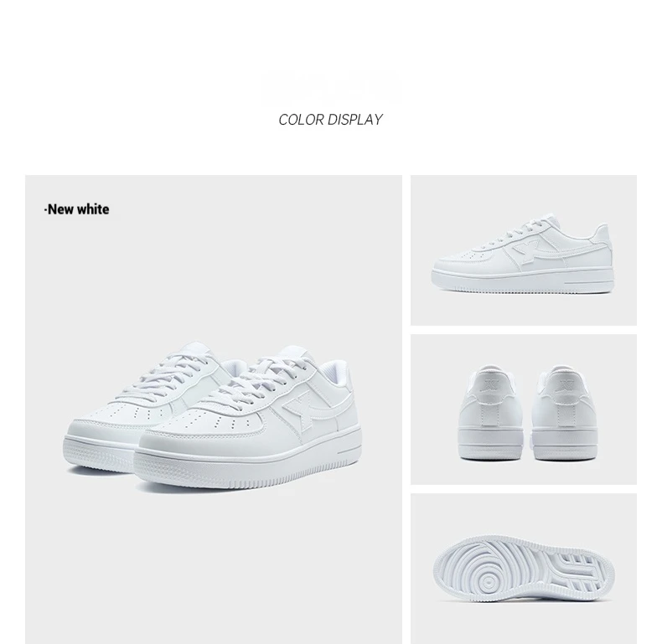Click the New white color label
The image size is (662, 644).
tap(77, 209)
